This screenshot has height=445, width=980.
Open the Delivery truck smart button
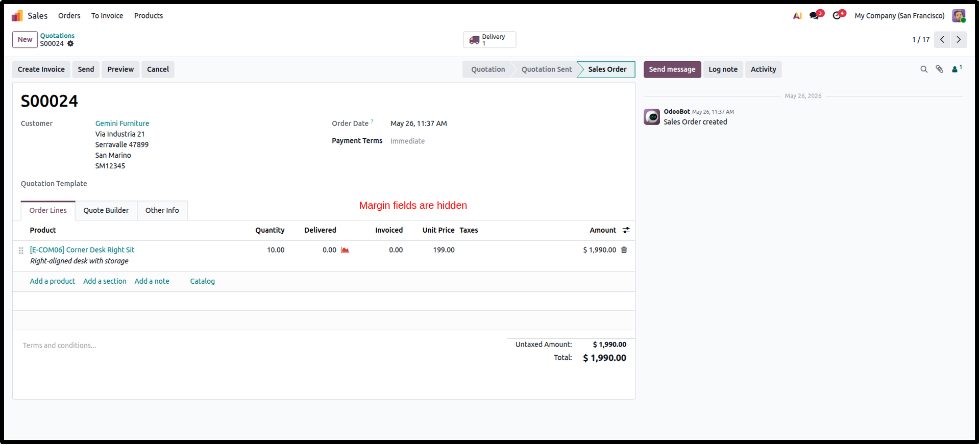(489, 40)
